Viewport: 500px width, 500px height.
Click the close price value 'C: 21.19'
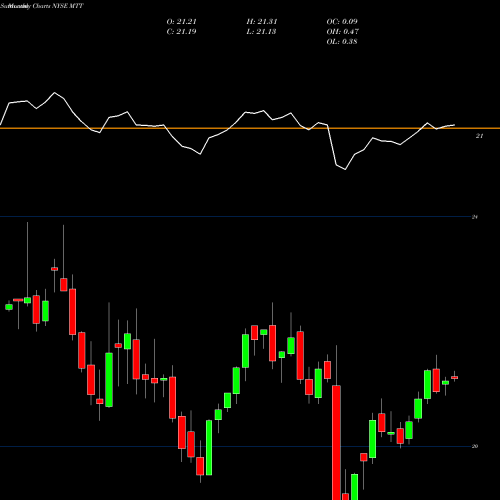181,32
